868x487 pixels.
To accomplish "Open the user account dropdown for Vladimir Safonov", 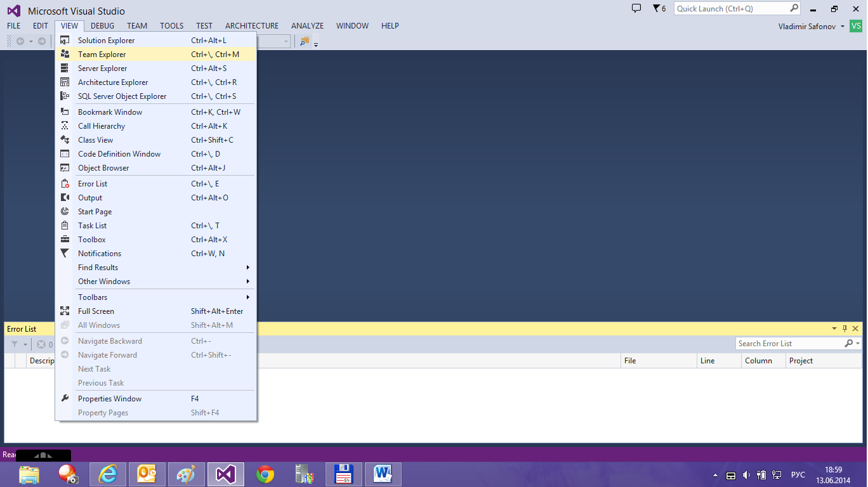I will coord(843,27).
